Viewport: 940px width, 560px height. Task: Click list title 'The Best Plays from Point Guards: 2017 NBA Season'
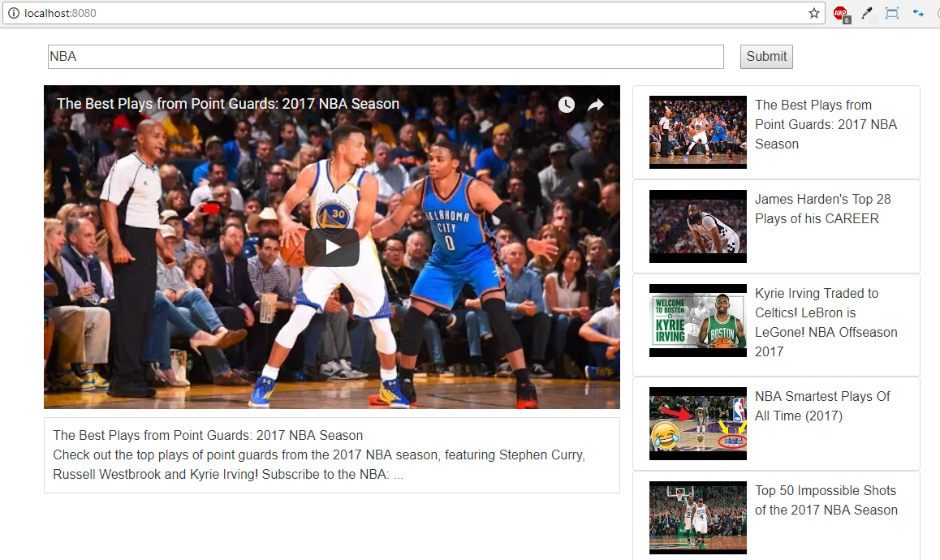point(826,124)
